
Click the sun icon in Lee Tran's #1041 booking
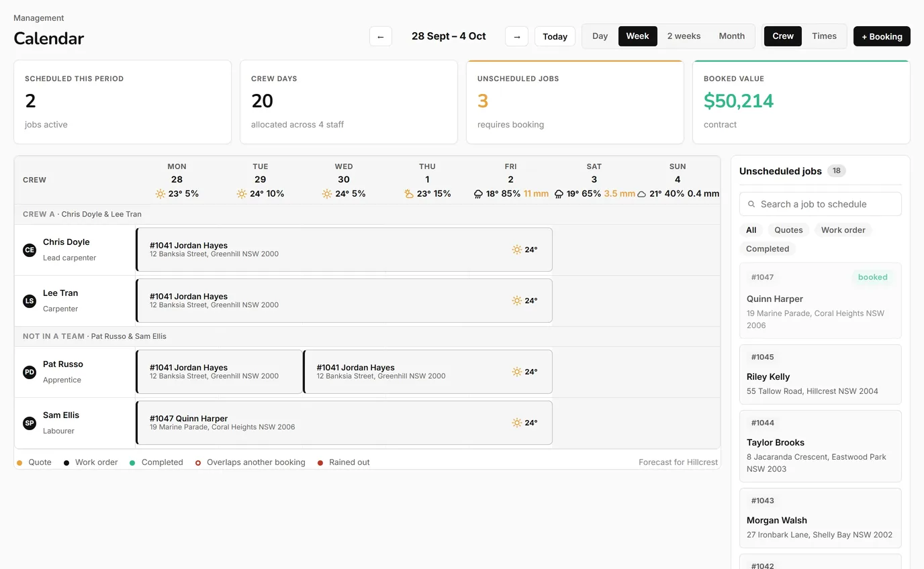516,301
